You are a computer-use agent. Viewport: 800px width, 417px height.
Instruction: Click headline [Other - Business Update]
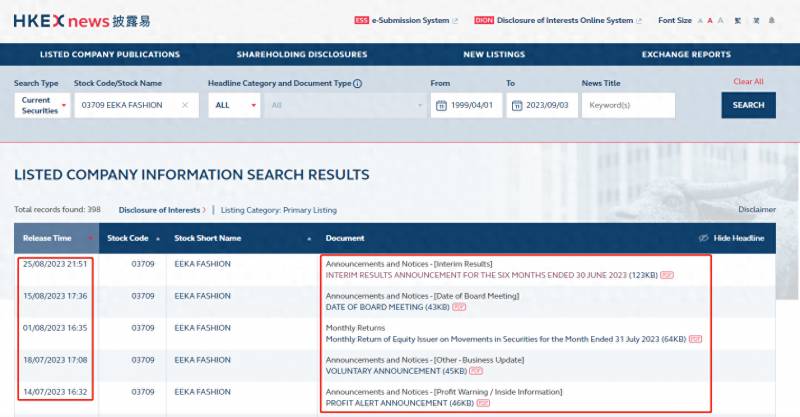pyautogui.click(x=479, y=360)
